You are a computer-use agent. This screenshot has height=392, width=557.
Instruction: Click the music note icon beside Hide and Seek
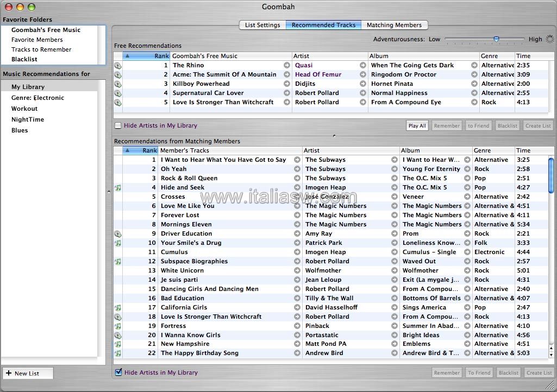tap(118, 188)
